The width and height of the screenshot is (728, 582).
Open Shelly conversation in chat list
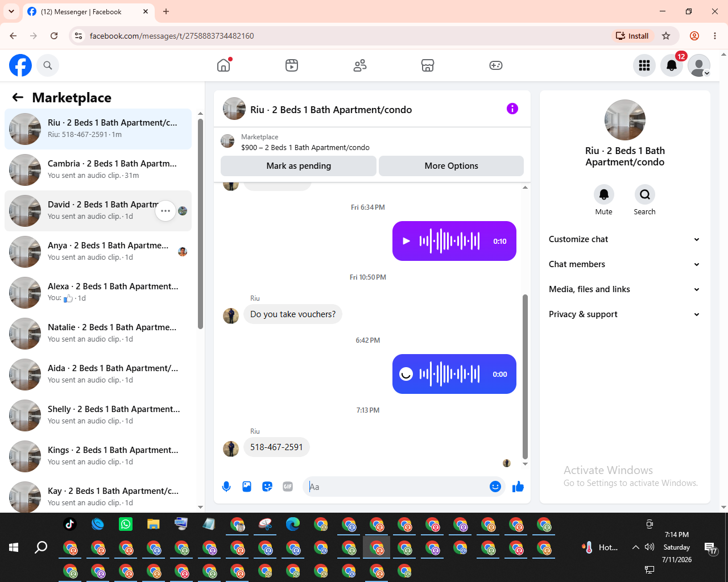pos(98,415)
